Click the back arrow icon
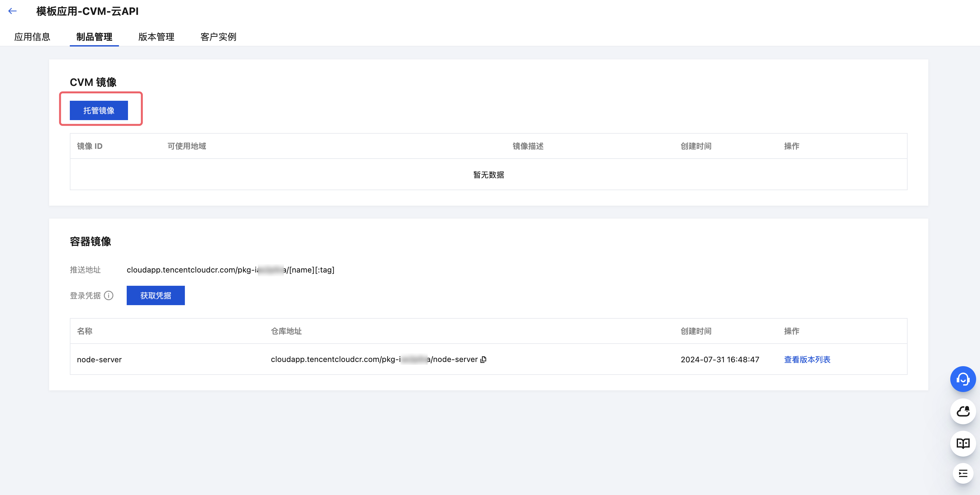Viewport: 980px width, 495px height. [x=13, y=11]
